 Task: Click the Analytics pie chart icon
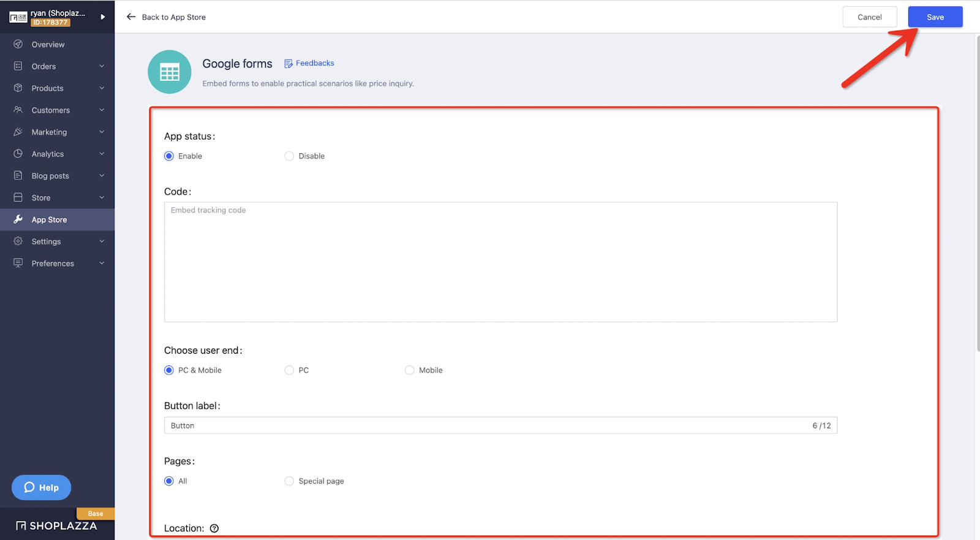(x=18, y=154)
